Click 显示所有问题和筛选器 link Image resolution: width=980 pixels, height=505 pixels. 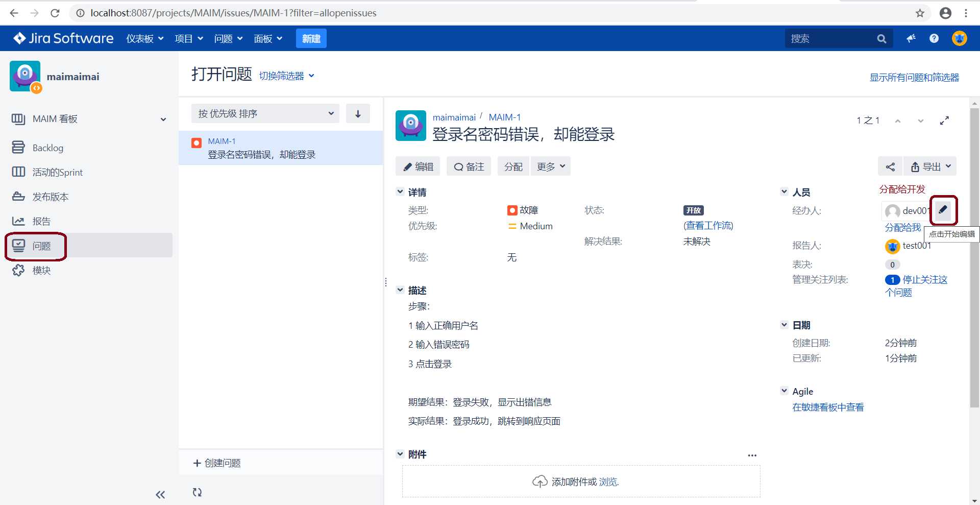click(914, 77)
